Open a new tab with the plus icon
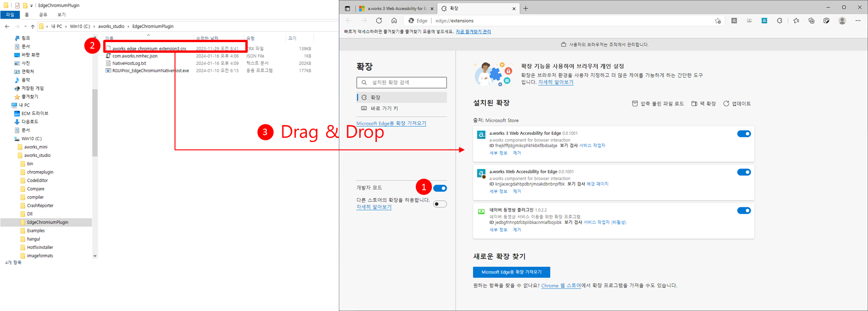Viewport: 868px width, 311px height. pyautogui.click(x=525, y=8)
